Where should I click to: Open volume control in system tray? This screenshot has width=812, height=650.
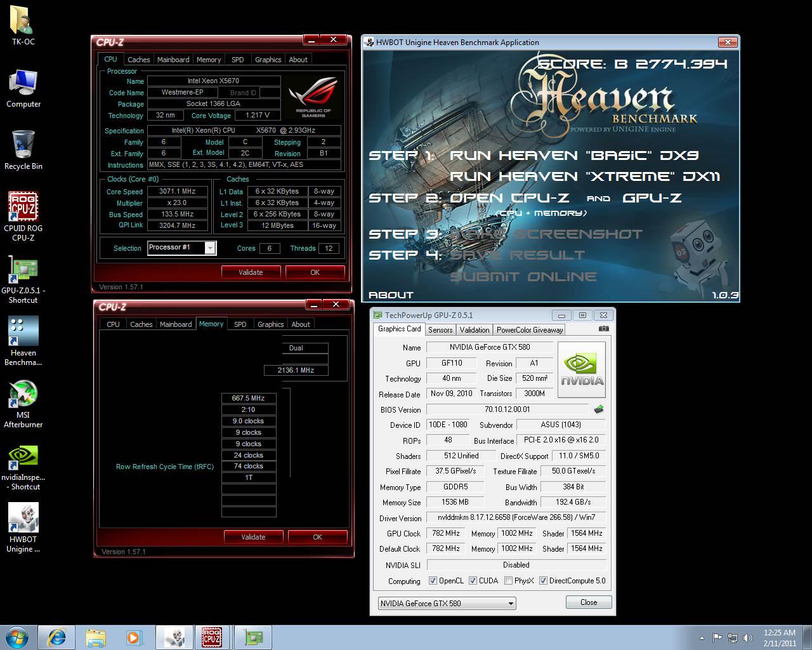point(749,637)
